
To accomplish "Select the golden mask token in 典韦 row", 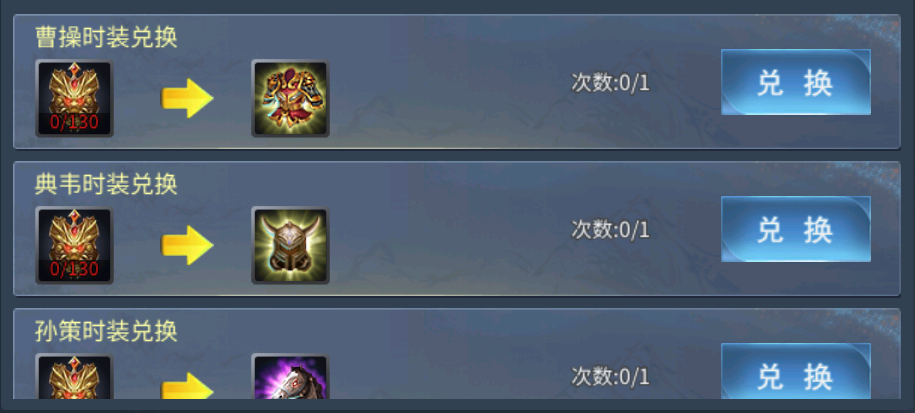I will pyautogui.click(x=75, y=245).
